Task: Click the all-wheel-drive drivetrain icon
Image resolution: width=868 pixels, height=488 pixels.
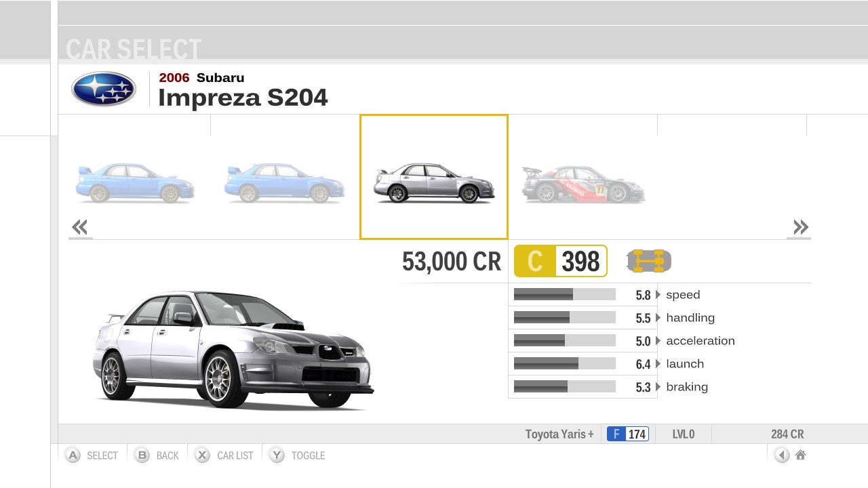Action: (649, 261)
